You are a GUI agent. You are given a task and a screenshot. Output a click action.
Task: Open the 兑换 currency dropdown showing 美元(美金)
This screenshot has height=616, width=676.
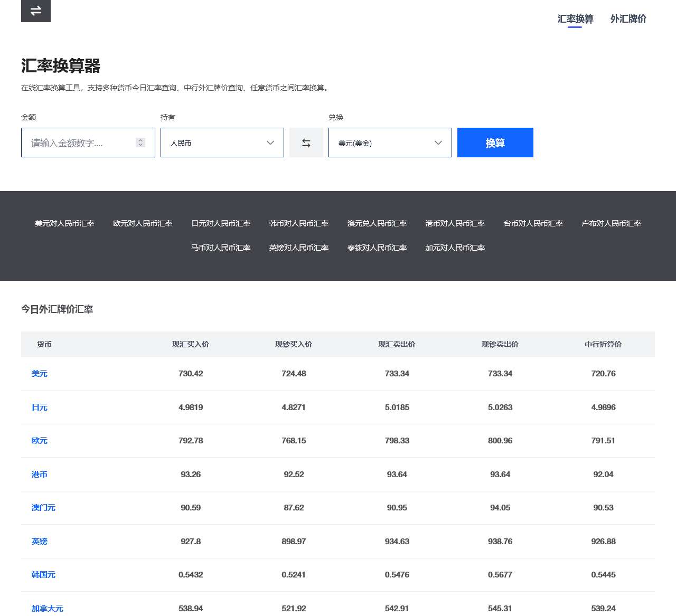tap(390, 142)
